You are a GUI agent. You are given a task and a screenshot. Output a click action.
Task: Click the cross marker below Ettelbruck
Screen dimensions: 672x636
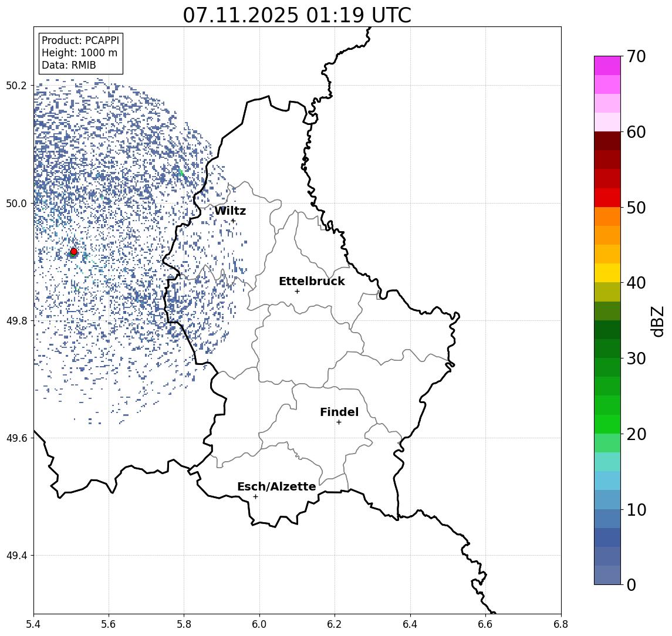pyautogui.click(x=297, y=292)
